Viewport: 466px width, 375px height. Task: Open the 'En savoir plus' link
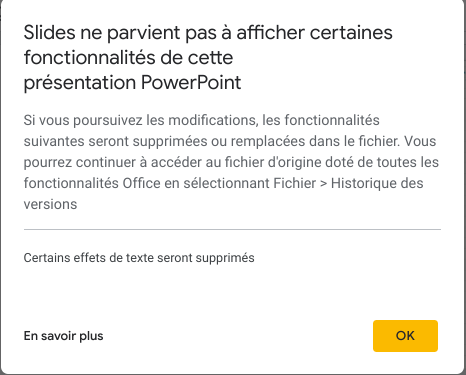(63, 336)
